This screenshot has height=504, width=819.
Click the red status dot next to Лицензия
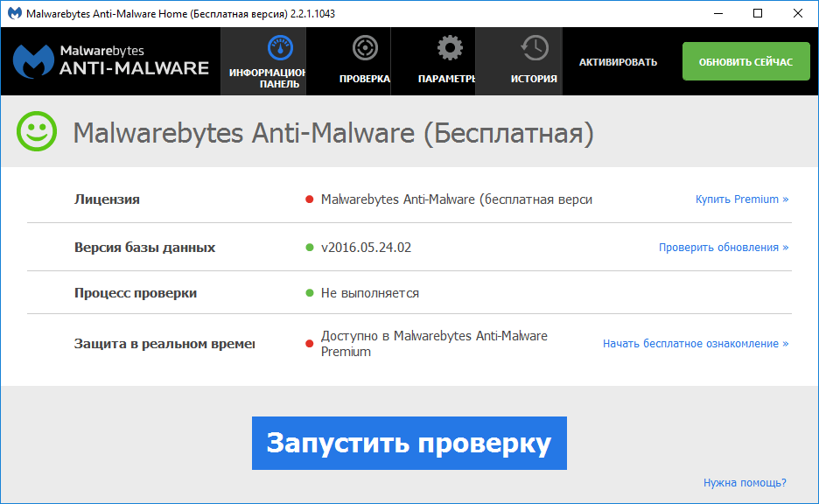tap(308, 199)
